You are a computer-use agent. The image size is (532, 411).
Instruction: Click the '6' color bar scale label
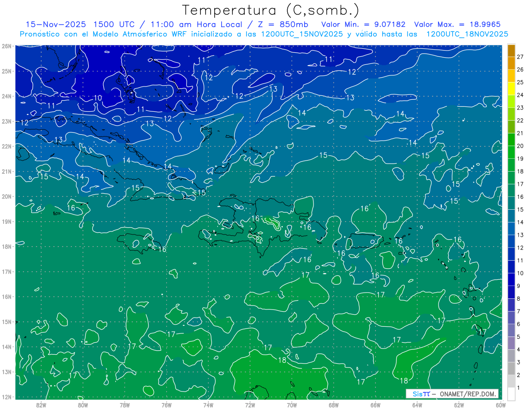[519, 324]
